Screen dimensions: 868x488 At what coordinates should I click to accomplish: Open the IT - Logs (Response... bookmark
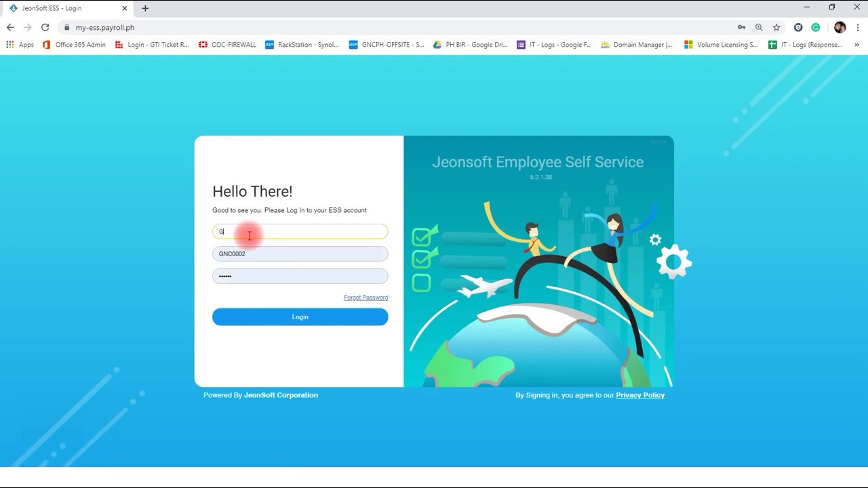point(805,45)
